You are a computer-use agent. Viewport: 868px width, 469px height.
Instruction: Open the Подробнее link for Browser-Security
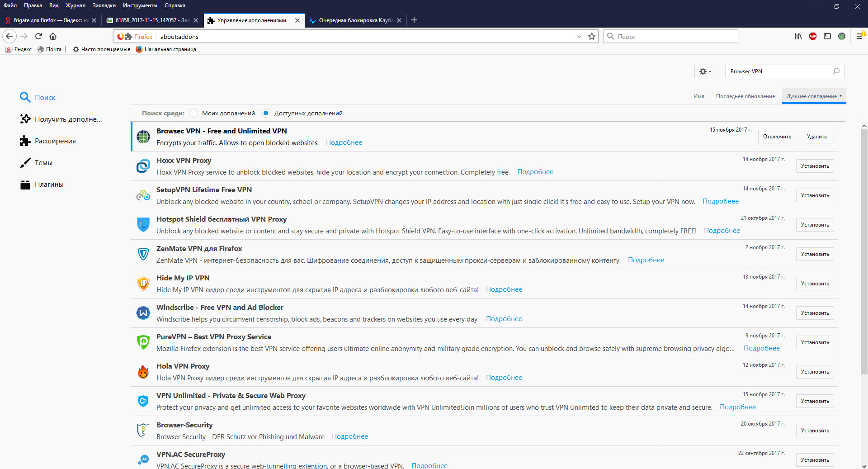coord(350,436)
